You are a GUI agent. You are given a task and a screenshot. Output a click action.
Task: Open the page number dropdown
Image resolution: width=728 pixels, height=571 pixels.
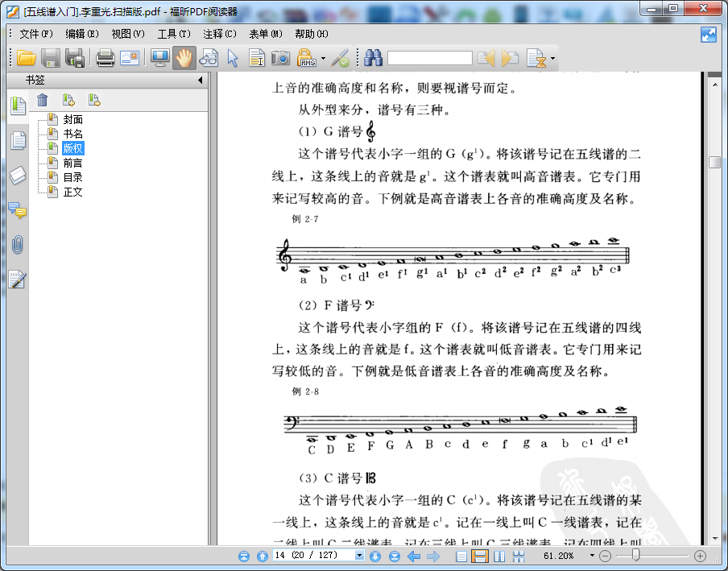pos(359,555)
